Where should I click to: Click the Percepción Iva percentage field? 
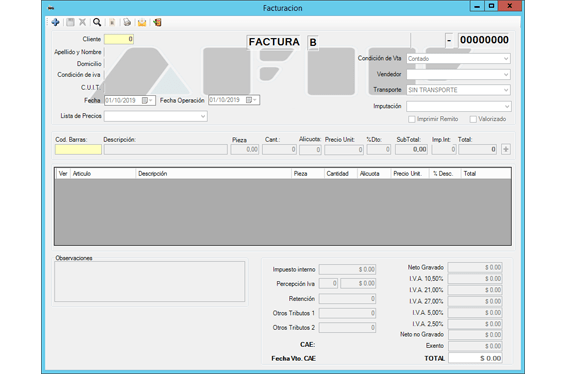(328, 283)
